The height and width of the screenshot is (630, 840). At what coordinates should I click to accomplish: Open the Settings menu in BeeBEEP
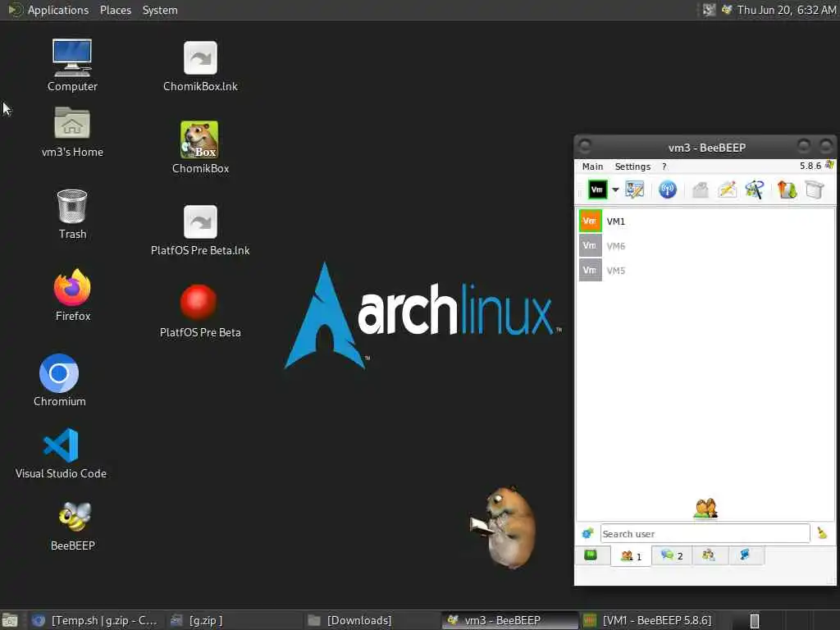point(632,167)
